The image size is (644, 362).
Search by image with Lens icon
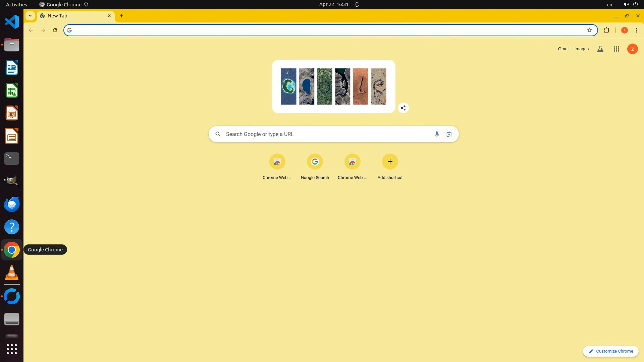click(449, 134)
